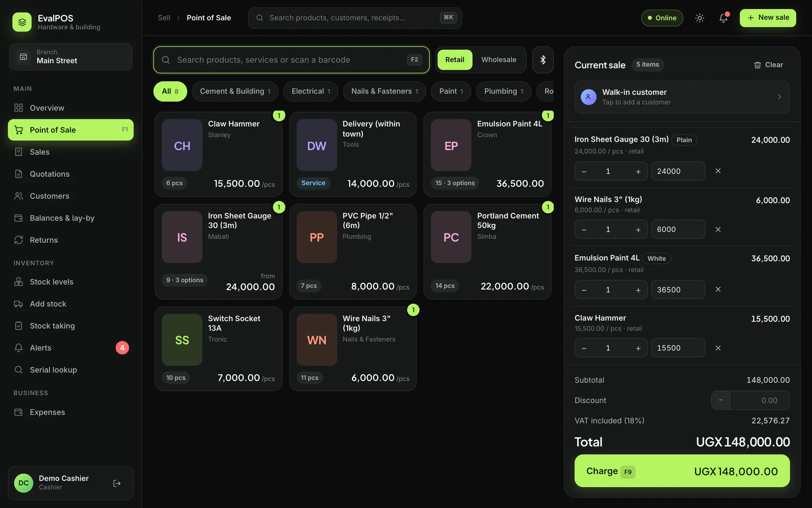Screen dimensions: 812x508
Task: Open Serial lookup
Action: click(71, 370)
